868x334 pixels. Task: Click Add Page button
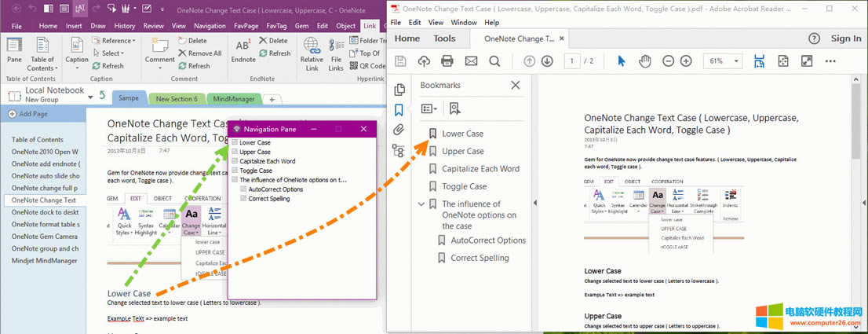pos(32,114)
